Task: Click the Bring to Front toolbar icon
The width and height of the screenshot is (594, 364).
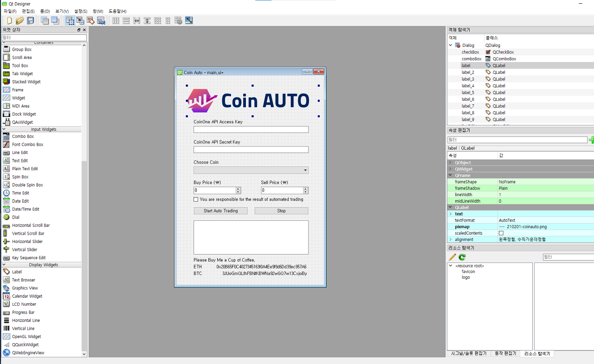Action: point(55,20)
